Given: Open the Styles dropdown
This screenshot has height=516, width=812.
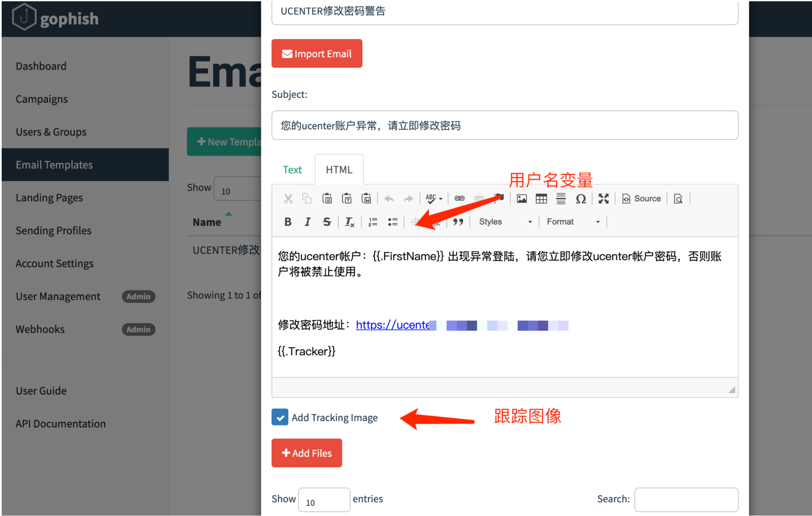Looking at the screenshot, I should [x=505, y=222].
